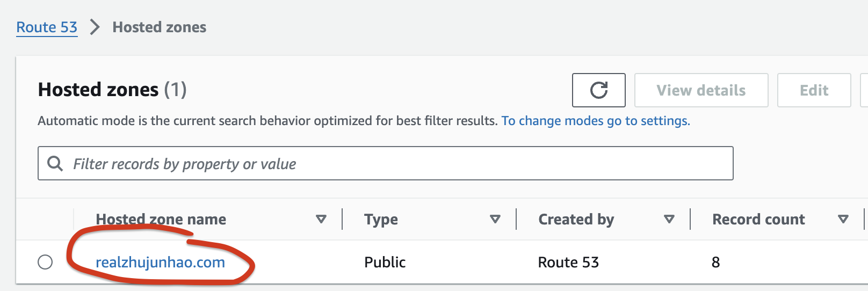
Task: Select the realzhujunhao.com radio button
Action: tap(45, 262)
